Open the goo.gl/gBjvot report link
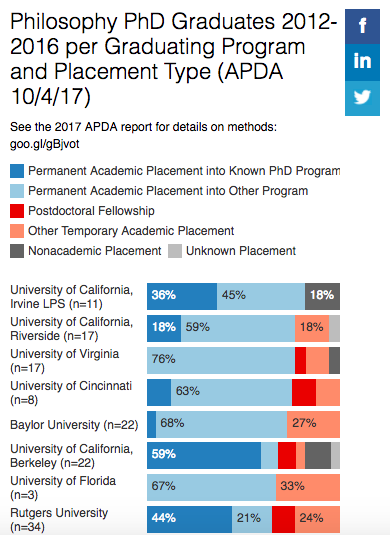The image size is (390, 535). click(45, 144)
